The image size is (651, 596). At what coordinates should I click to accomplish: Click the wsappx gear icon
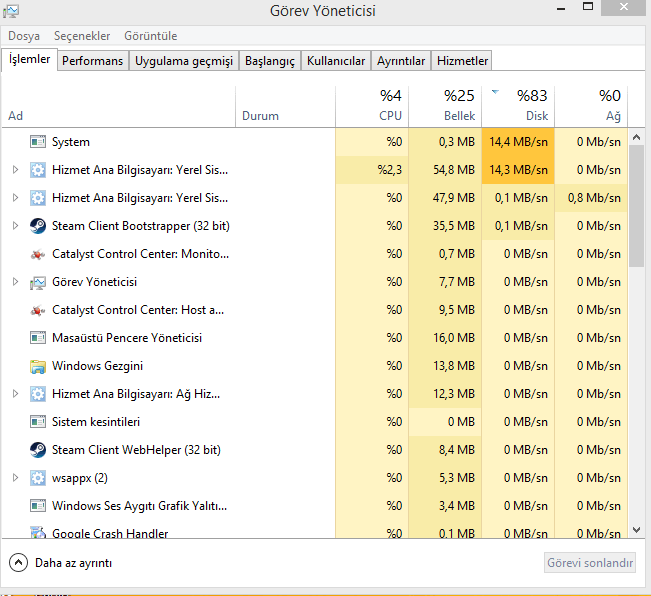(x=38, y=478)
